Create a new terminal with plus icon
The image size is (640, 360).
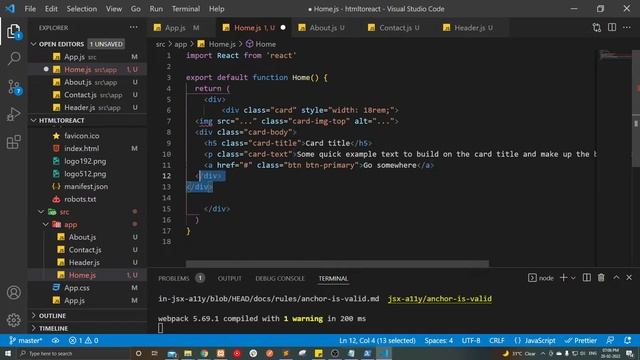pyautogui.click(x=563, y=278)
